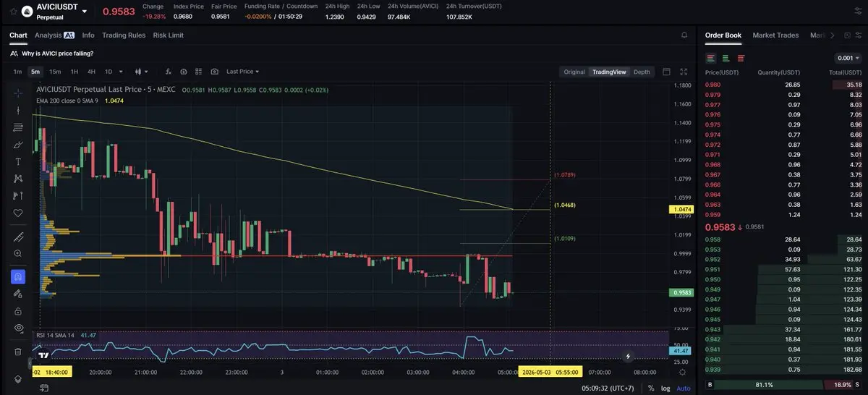Toggle percent scale on the price axis

651,388
